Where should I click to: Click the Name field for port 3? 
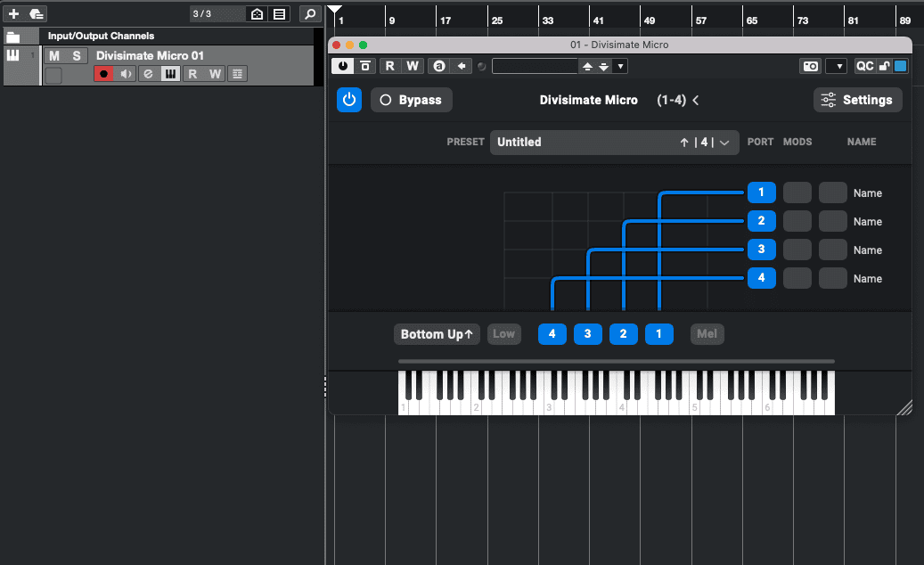(868, 250)
